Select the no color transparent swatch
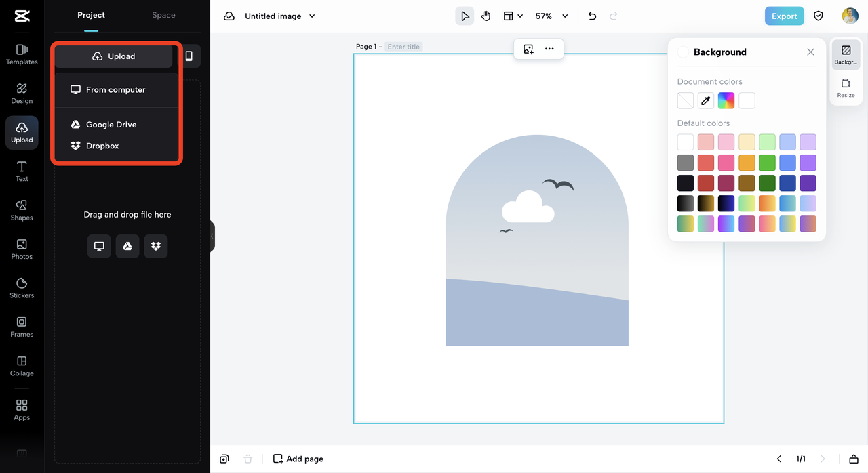The width and height of the screenshot is (868, 473). (686, 101)
